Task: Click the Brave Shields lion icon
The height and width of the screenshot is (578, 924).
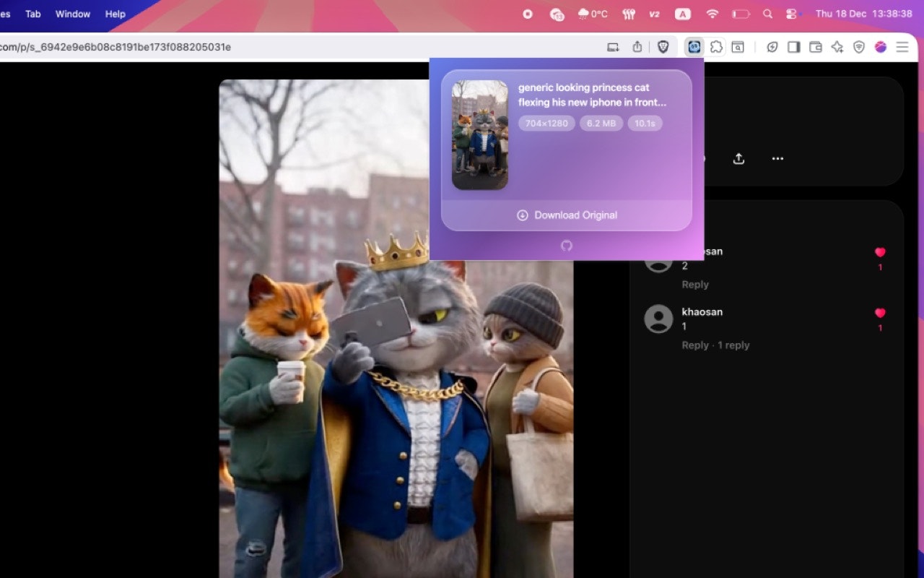Action: (x=663, y=47)
